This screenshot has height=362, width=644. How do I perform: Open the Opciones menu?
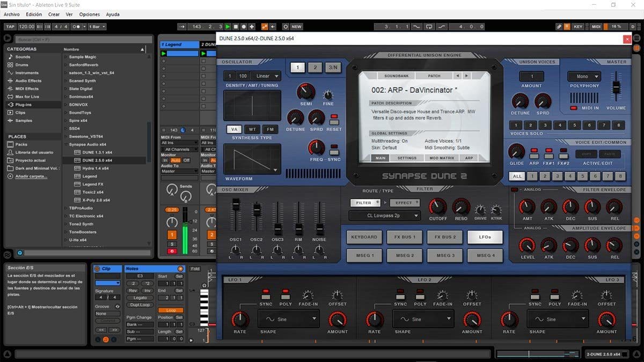[90, 14]
